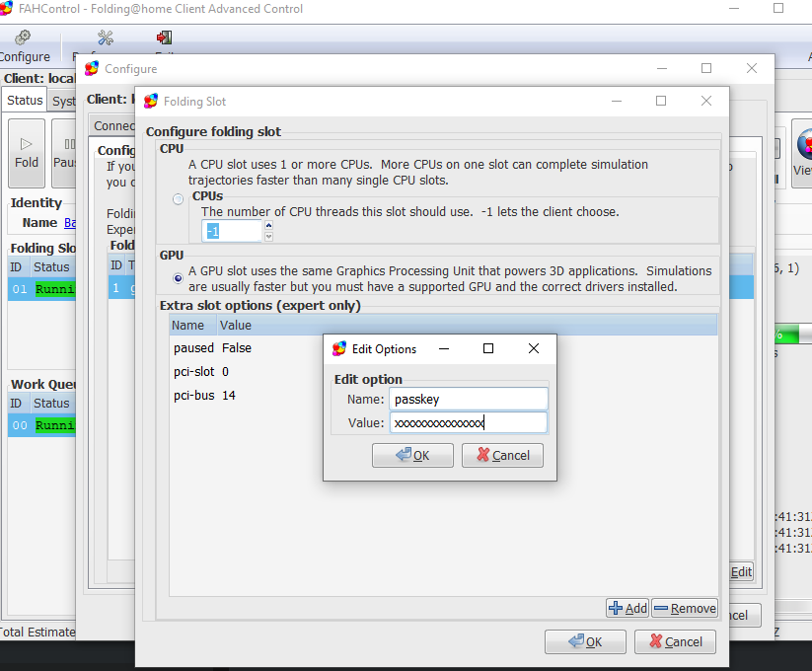Open the Configure toolbar icon

coord(24,45)
